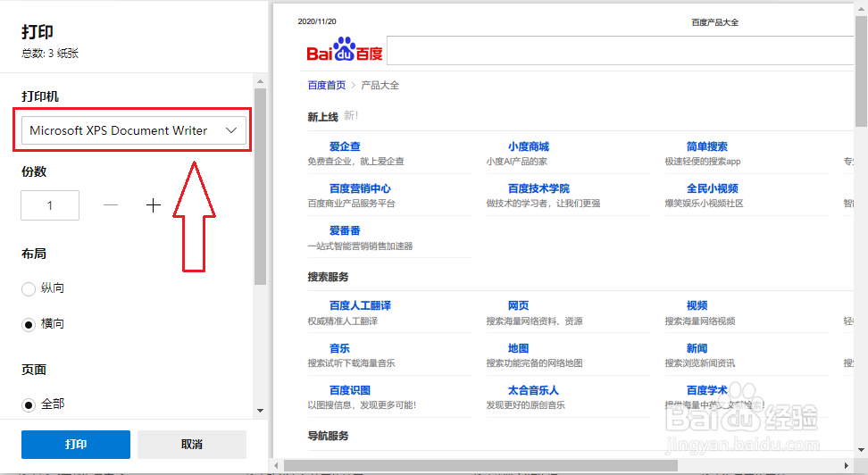Open the 爱企查 link
The image size is (868, 475).
tap(345, 146)
